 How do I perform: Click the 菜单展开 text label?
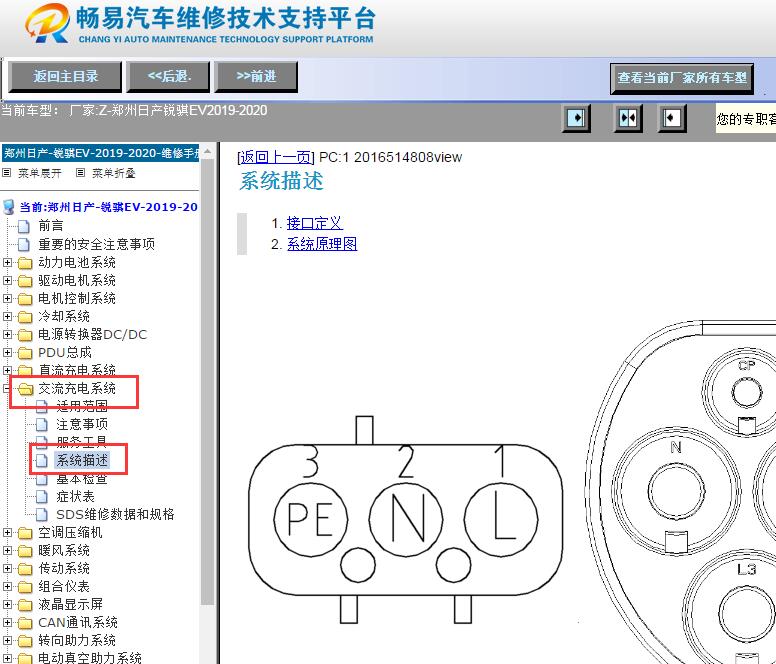(x=40, y=173)
